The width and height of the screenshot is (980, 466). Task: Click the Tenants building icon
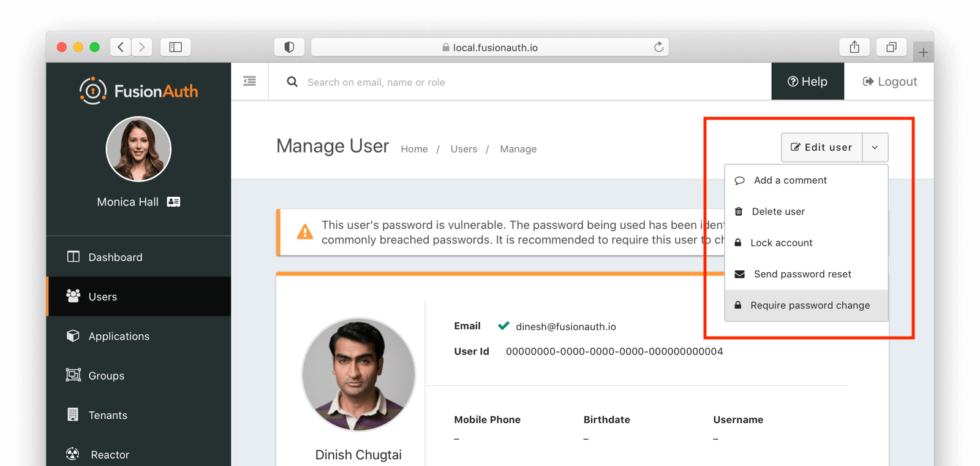pyautogui.click(x=73, y=414)
